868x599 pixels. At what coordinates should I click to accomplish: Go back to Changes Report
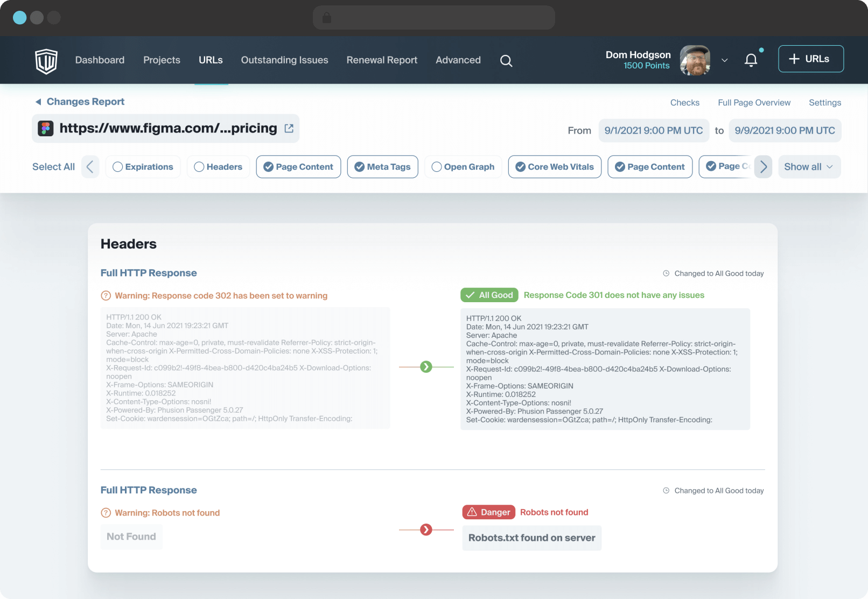point(86,102)
